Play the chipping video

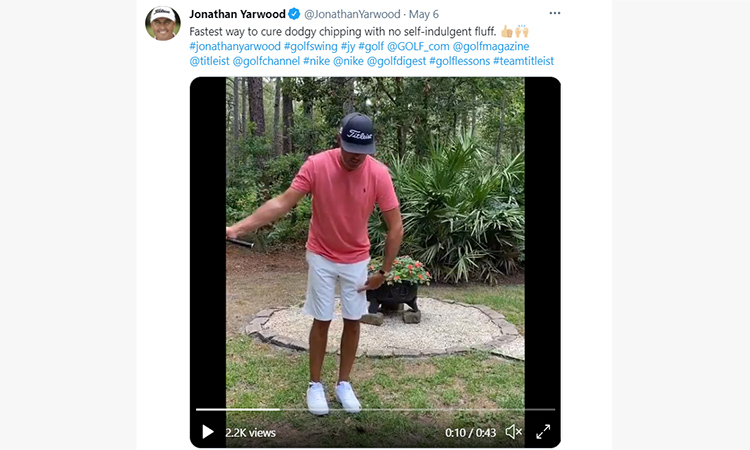click(208, 432)
